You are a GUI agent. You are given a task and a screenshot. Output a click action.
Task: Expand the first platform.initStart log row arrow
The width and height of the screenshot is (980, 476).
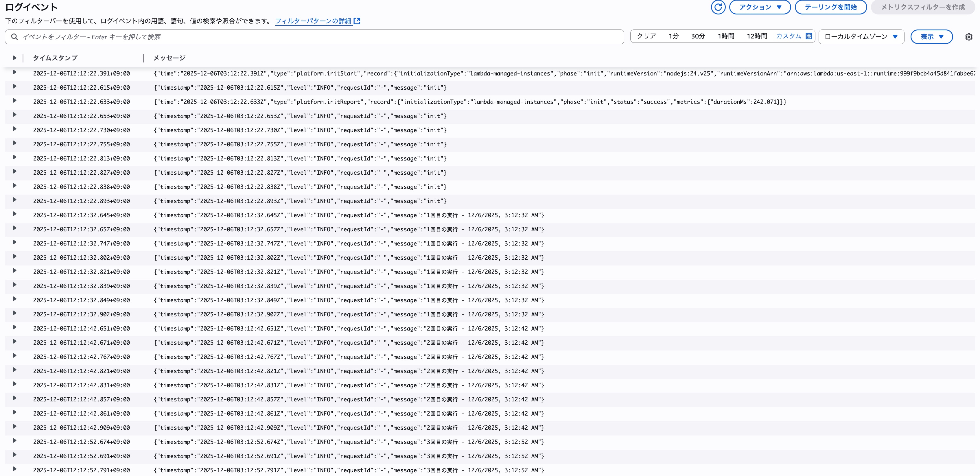point(14,73)
